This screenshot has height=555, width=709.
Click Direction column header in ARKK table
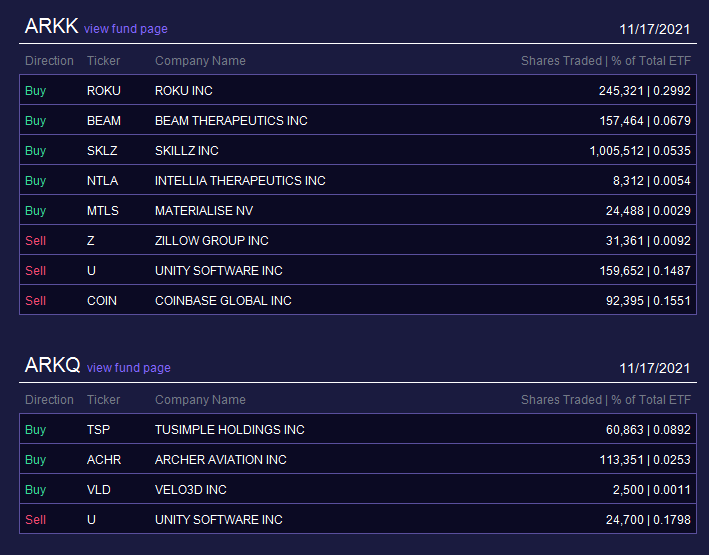[x=49, y=61]
